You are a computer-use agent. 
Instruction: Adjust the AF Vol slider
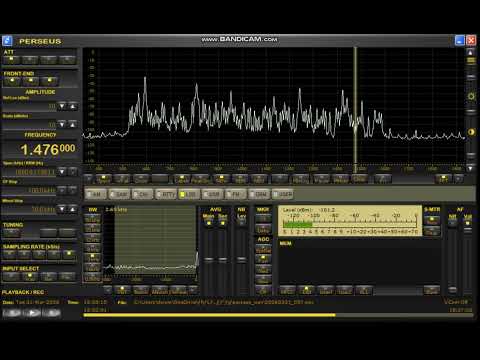pyautogui.click(x=468, y=229)
